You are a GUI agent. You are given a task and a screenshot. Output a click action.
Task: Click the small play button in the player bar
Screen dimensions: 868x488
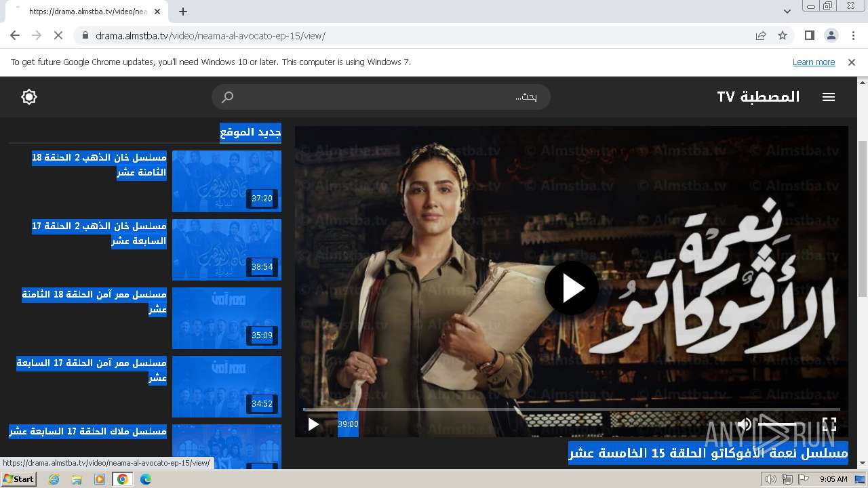pos(313,424)
